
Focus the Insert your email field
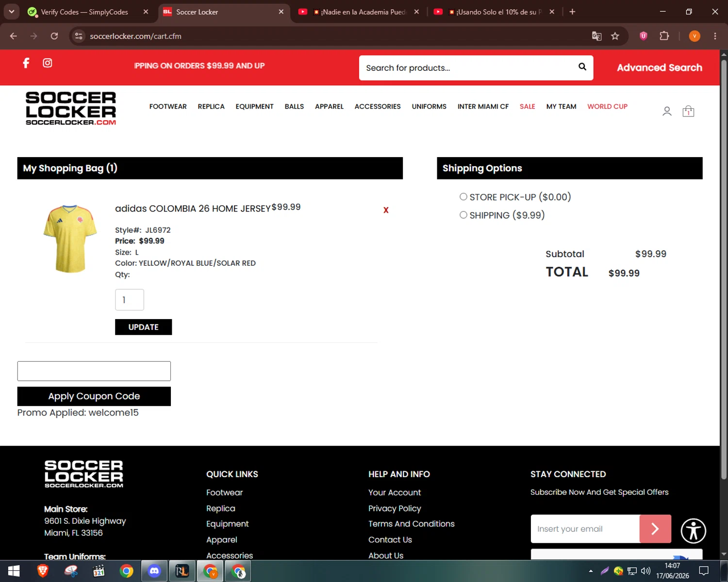point(585,529)
